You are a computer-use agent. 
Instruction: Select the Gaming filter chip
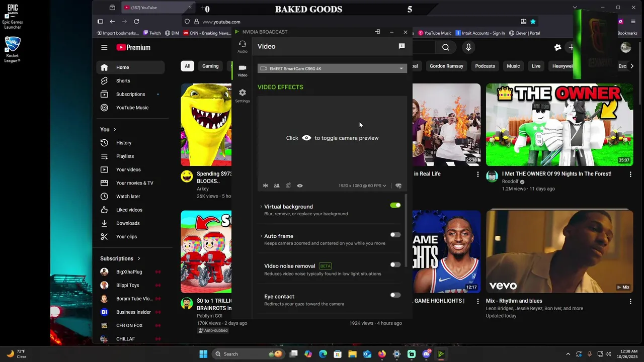coord(210,66)
